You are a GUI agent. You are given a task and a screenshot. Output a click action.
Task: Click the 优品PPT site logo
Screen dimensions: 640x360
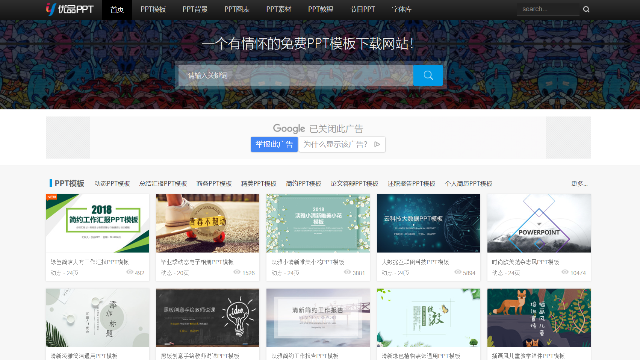click(70, 9)
